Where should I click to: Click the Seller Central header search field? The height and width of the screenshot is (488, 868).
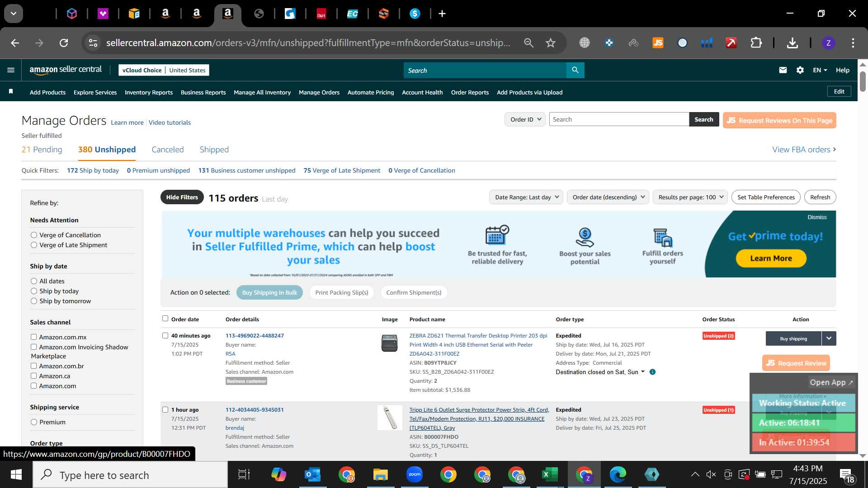485,70
